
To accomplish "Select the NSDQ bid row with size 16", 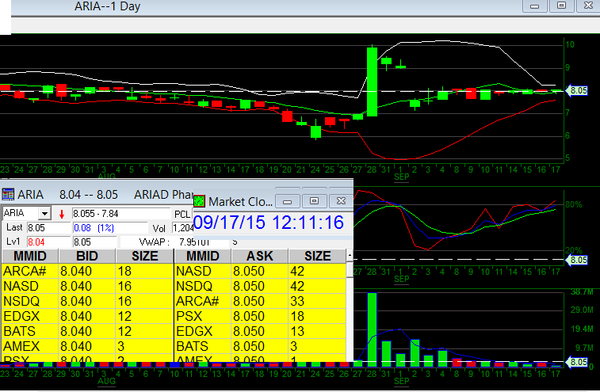I will tap(87, 301).
